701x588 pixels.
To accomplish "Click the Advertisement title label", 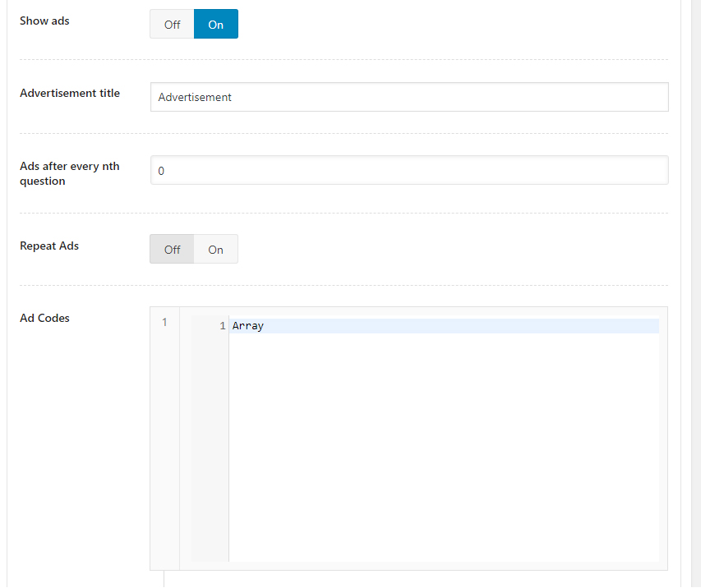I will (70, 94).
